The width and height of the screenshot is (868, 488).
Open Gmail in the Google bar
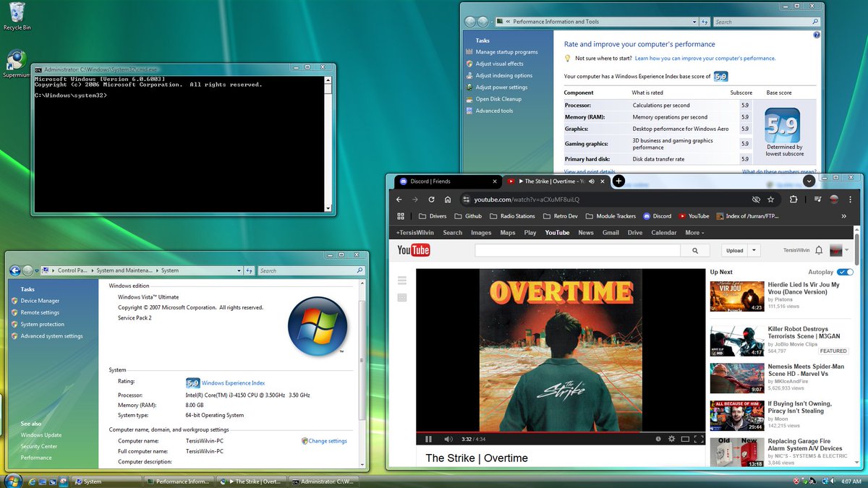point(610,233)
